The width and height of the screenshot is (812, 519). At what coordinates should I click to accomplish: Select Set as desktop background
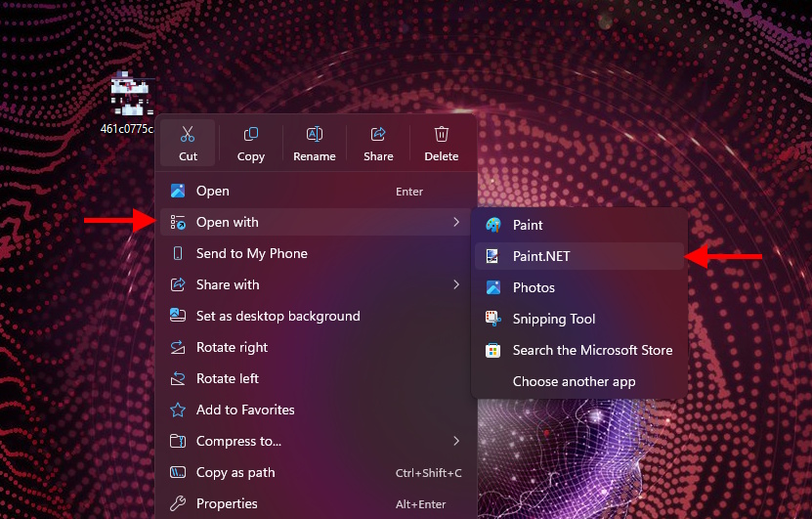click(x=316, y=316)
